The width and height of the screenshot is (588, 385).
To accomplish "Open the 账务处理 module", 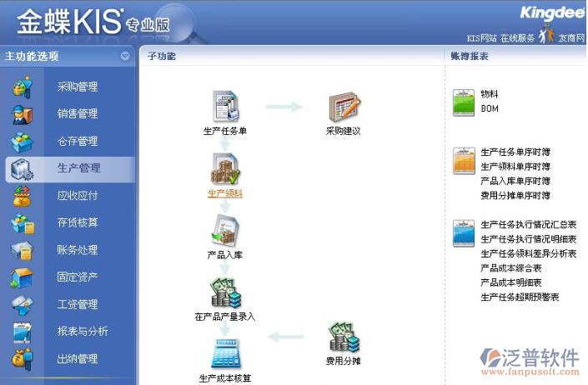I will (x=78, y=250).
